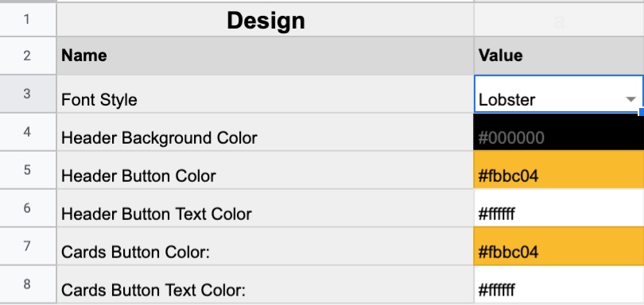Select the Header Button Color #fbbc04 cell
The image size is (644, 305).
559,170
